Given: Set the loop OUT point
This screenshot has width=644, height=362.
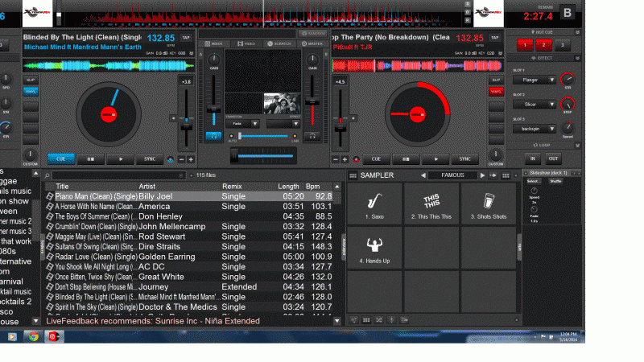Looking at the screenshot, I should point(553,158).
